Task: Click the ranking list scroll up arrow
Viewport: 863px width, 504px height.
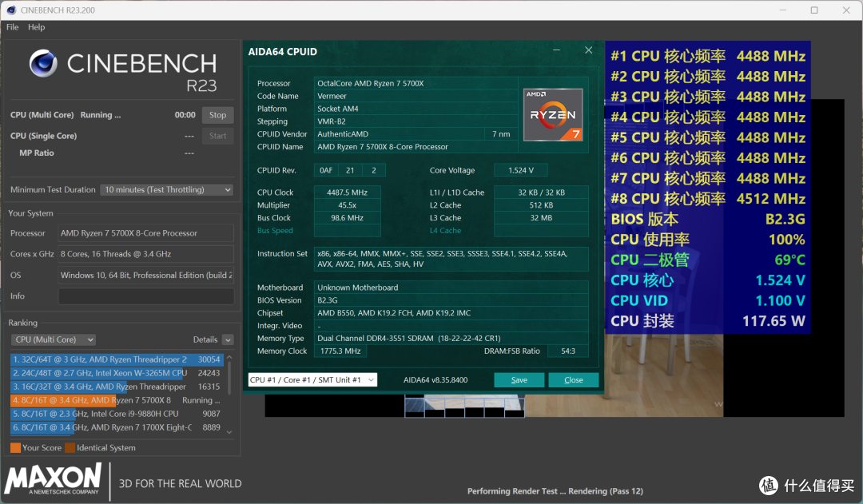Action: pos(229,358)
